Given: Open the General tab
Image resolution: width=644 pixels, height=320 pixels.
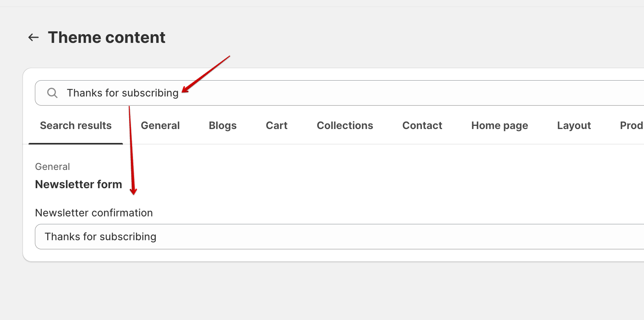Looking at the screenshot, I should coord(160,125).
